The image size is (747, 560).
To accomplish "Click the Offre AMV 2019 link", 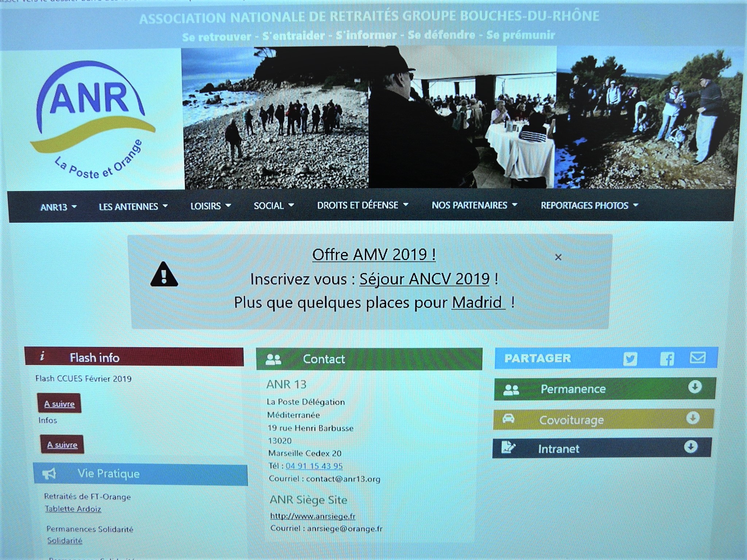I will (373, 254).
